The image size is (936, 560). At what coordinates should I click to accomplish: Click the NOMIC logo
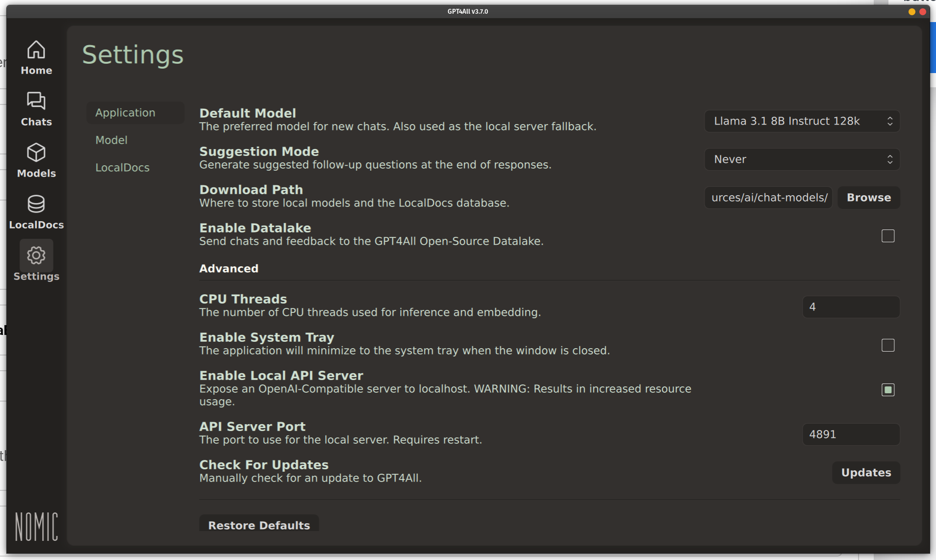click(35, 526)
